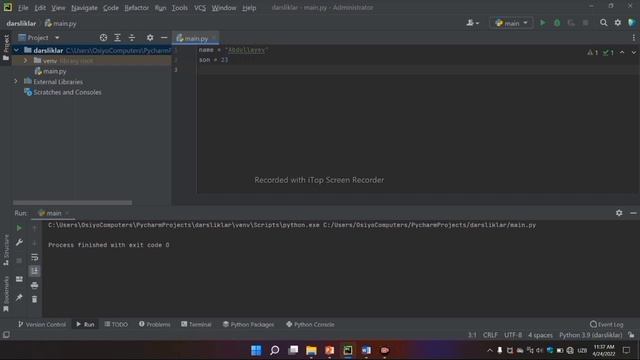Hide the Run tool window
The image size is (640, 360).
click(633, 213)
